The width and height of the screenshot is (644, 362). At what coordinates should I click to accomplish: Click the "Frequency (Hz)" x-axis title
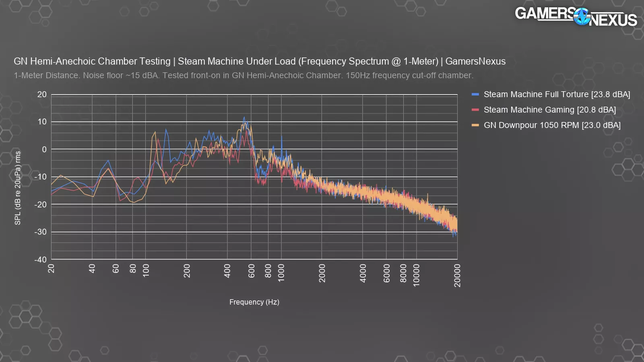point(254,302)
